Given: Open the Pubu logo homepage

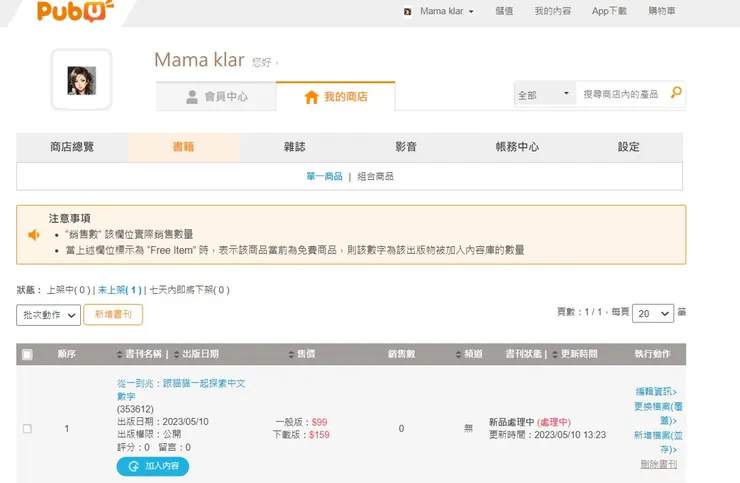Looking at the screenshot, I should (x=75, y=11).
